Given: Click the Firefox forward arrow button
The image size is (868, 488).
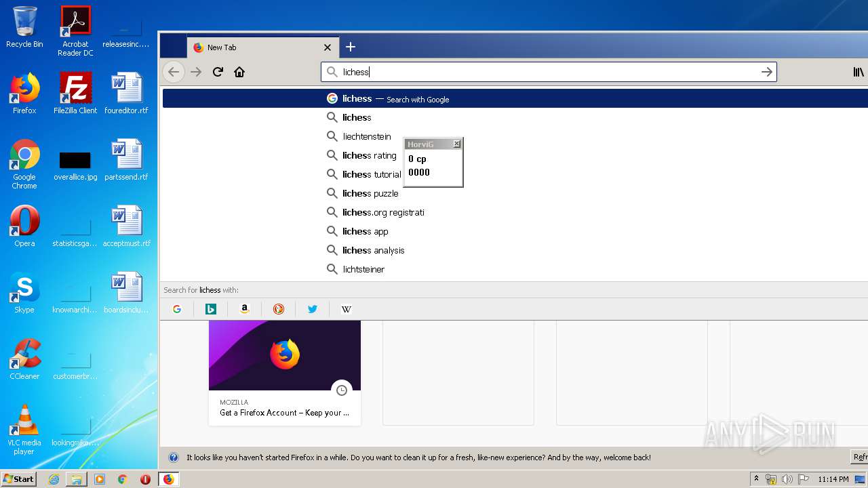Looking at the screenshot, I should click(x=196, y=72).
